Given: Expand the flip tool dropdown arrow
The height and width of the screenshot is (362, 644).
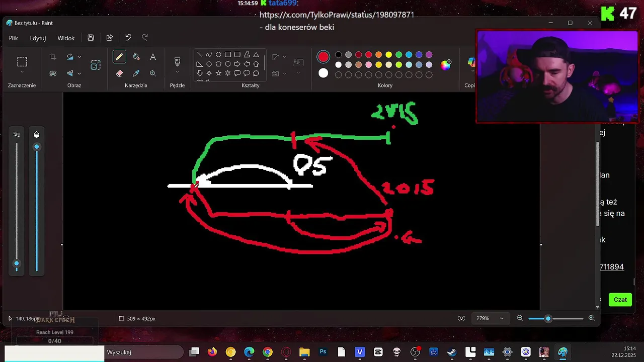Looking at the screenshot, I should tap(79, 73).
